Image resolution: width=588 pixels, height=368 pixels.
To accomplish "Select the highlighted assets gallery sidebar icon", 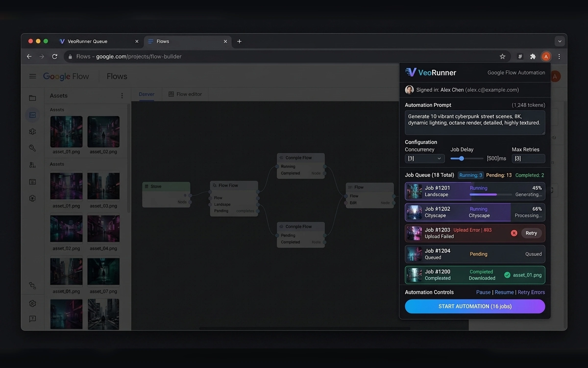I will pos(32,115).
